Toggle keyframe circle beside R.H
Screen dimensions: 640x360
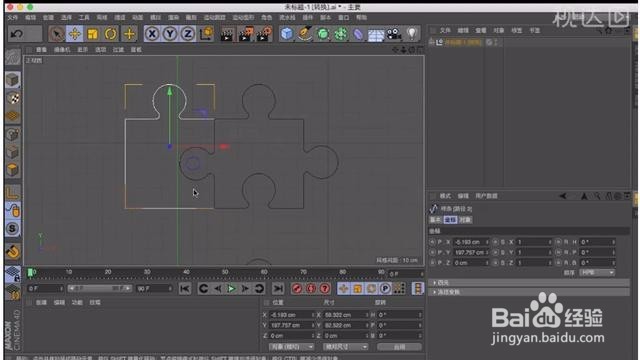[559, 242]
